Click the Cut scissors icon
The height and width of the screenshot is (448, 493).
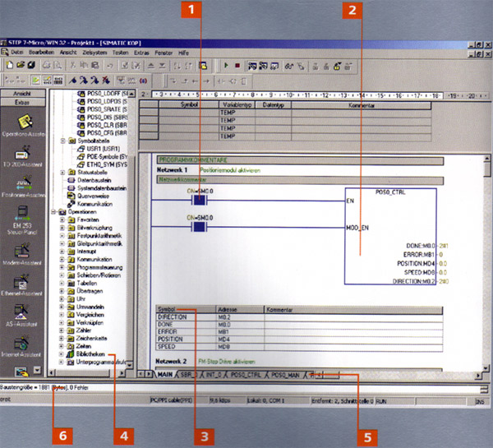[72, 66]
